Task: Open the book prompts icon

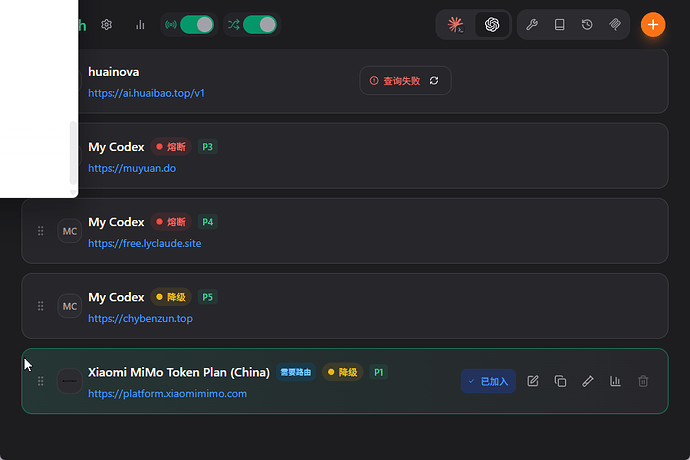Action: (x=559, y=25)
